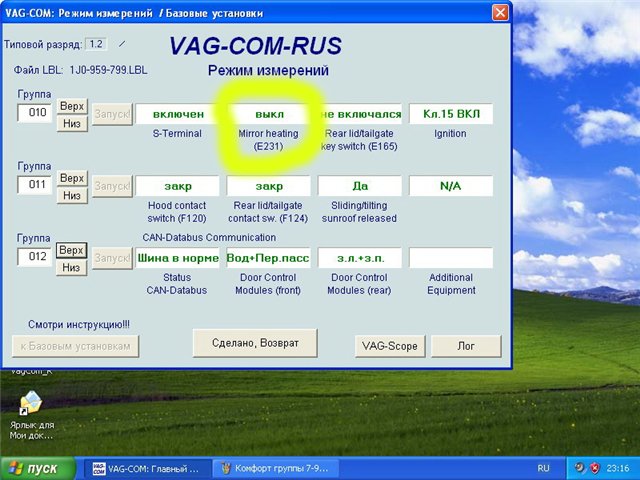
Task: Click the Верх button for group 010
Action: coord(72,107)
